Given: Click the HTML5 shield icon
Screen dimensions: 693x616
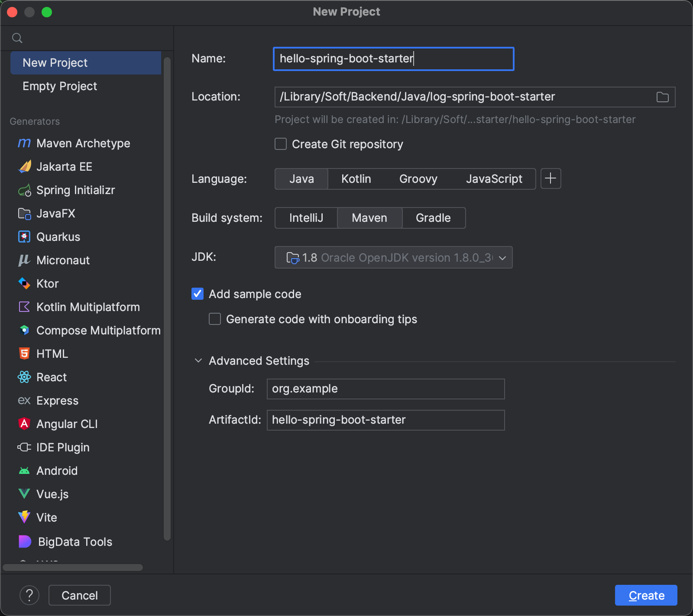Looking at the screenshot, I should (x=24, y=353).
